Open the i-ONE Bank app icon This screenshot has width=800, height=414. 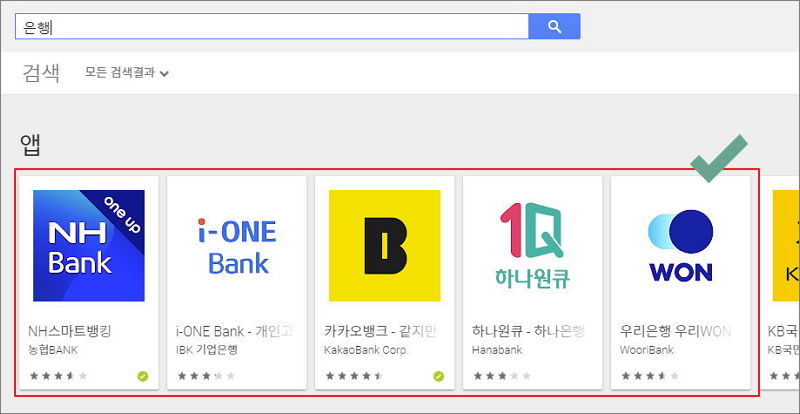[x=237, y=246]
